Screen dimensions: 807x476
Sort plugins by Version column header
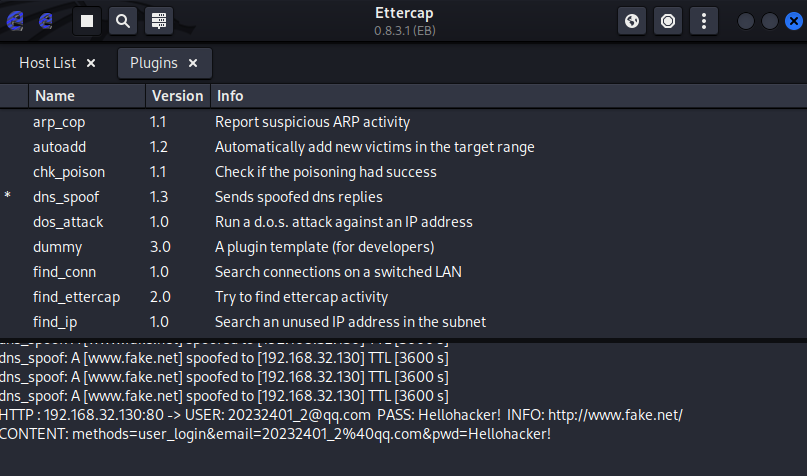tap(176, 96)
